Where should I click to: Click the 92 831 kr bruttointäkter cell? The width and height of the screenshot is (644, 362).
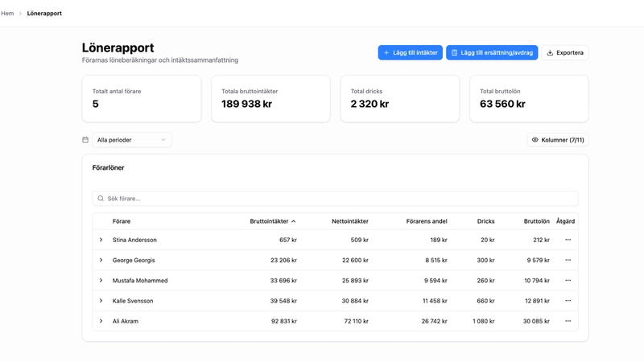tap(284, 321)
